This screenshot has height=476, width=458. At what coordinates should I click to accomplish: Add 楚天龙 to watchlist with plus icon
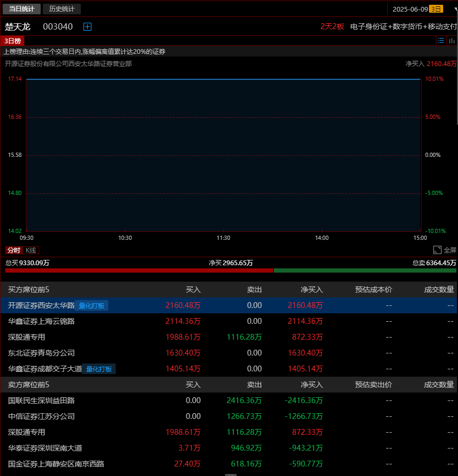pos(87,27)
